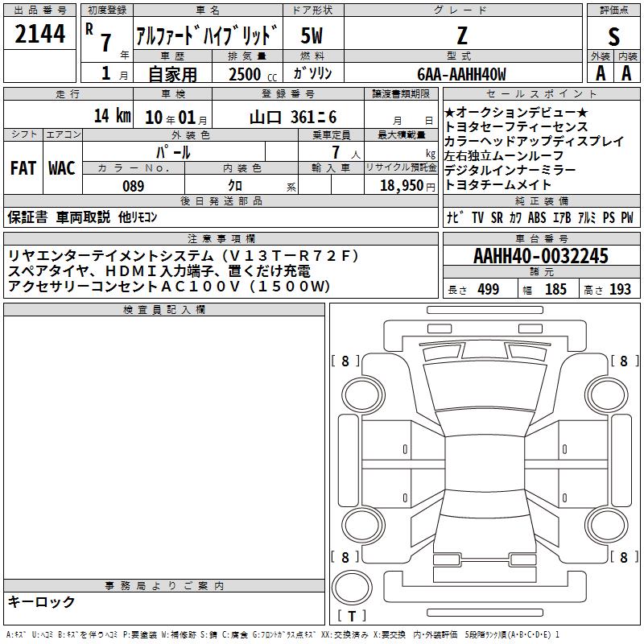The width and height of the screenshot is (644, 644).
Task: Click the exterior color パール
Action: coord(173,152)
